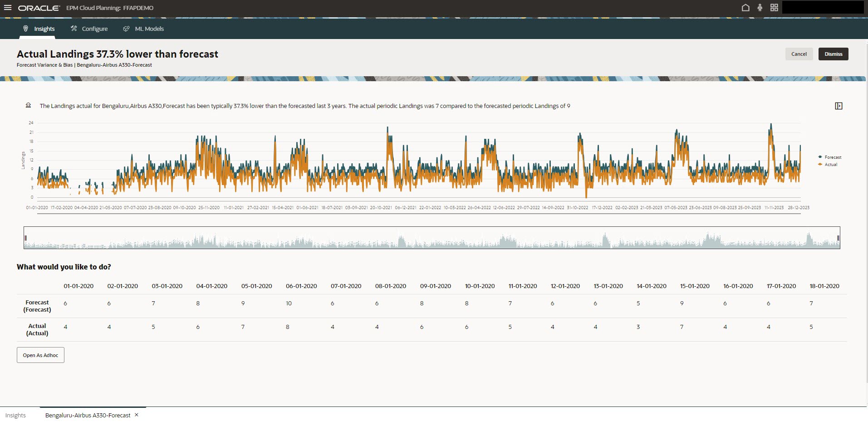Click the ML Models icon
The width and height of the screenshot is (868, 426).
point(126,29)
